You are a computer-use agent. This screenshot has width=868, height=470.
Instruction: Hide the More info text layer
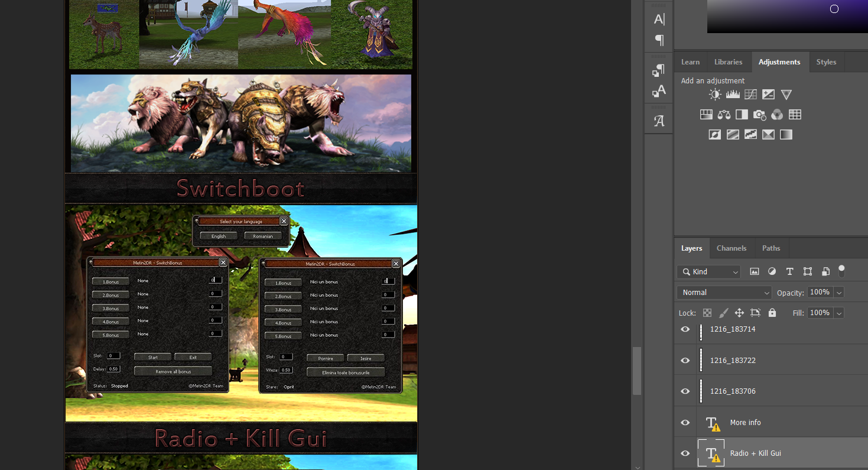point(685,423)
